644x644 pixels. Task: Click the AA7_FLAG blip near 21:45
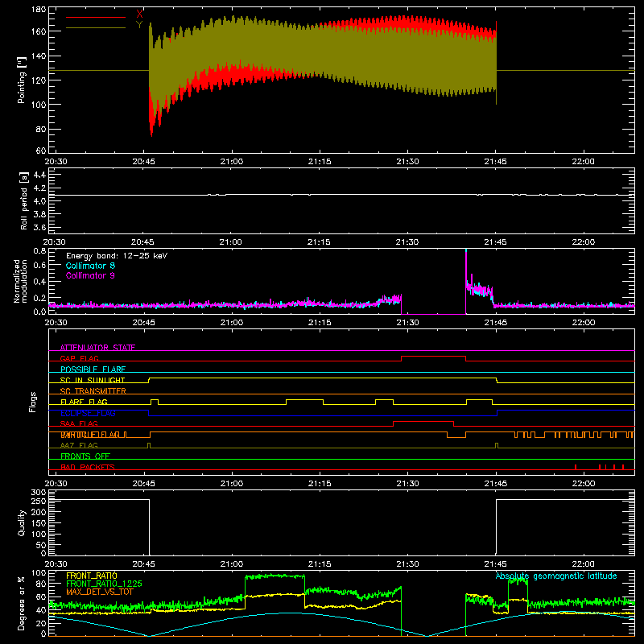click(x=497, y=445)
